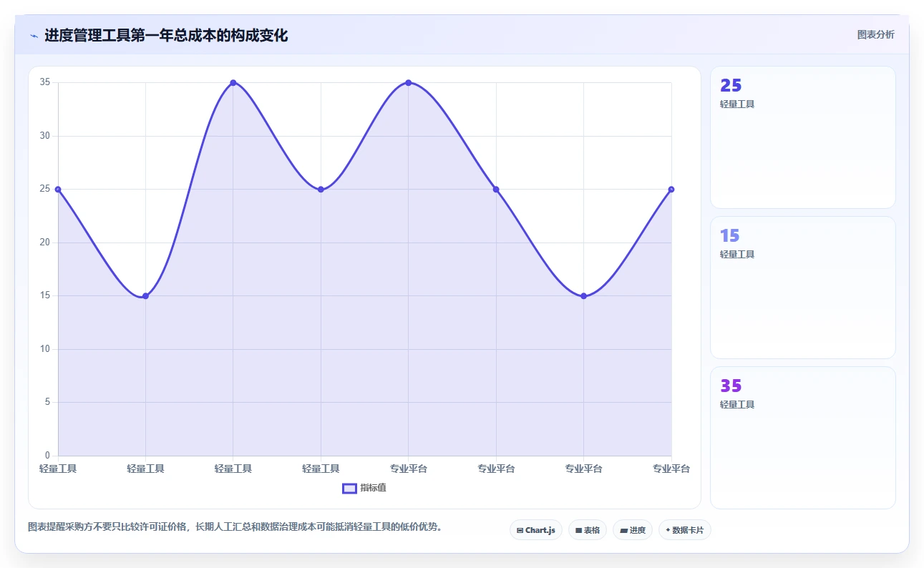Click the y-axis tick label 0

point(47,456)
